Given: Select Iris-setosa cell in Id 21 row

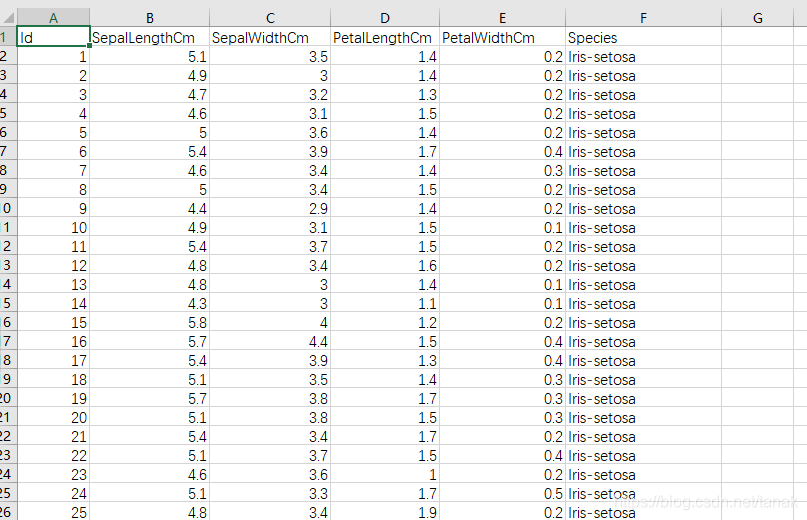Looking at the screenshot, I should (643, 436).
